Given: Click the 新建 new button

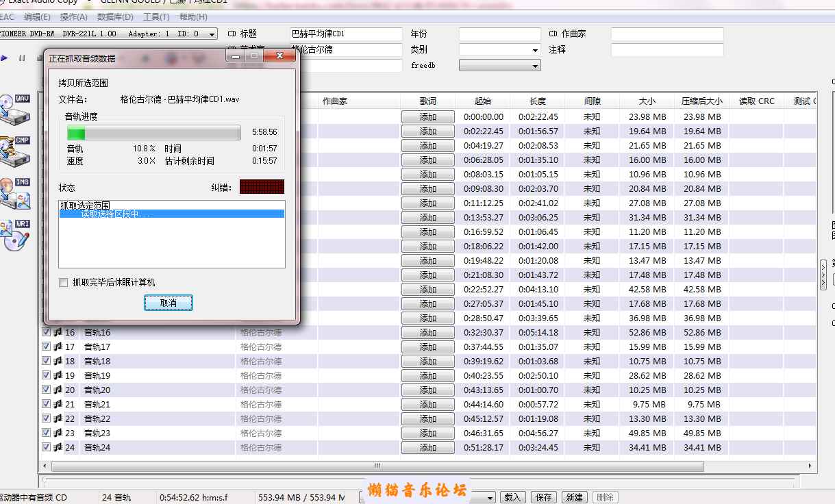Looking at the screenshot, I should pos(574,497).
